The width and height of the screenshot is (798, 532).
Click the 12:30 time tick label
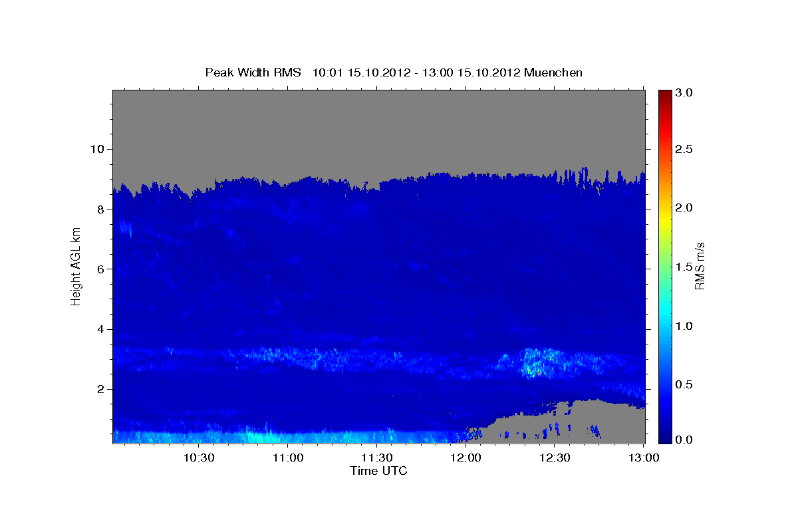click(x=555, y=458)
